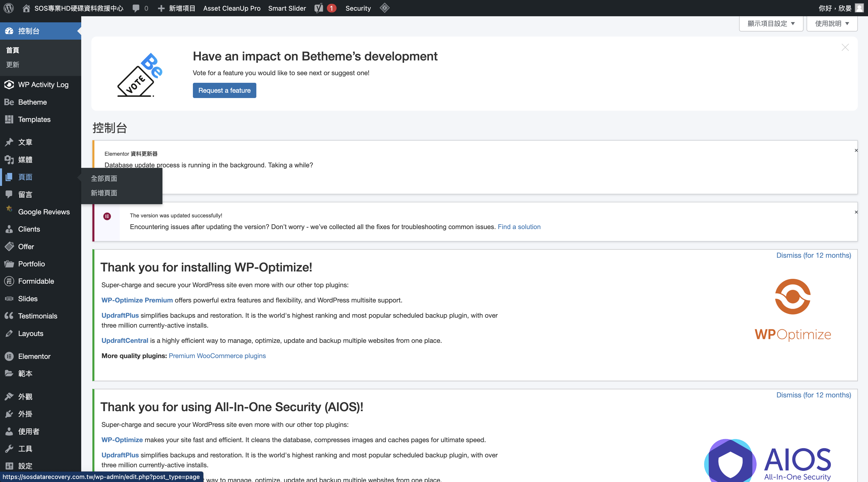Screen dimensions: 868x482
Task: Dismiss the version updated successfully notice
Action: click(856, 212)
